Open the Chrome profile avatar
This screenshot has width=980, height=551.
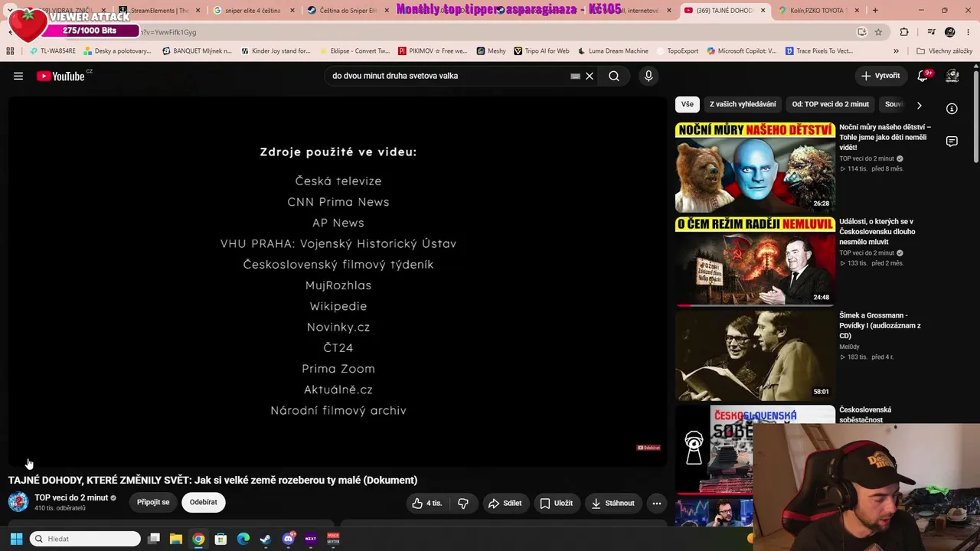point(950,32)
